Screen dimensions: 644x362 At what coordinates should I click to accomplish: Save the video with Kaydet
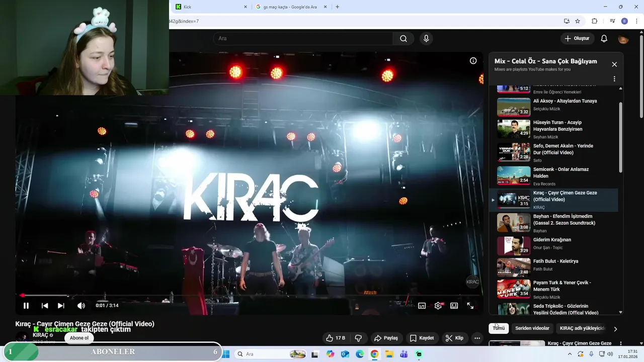[x=422, y=338]
